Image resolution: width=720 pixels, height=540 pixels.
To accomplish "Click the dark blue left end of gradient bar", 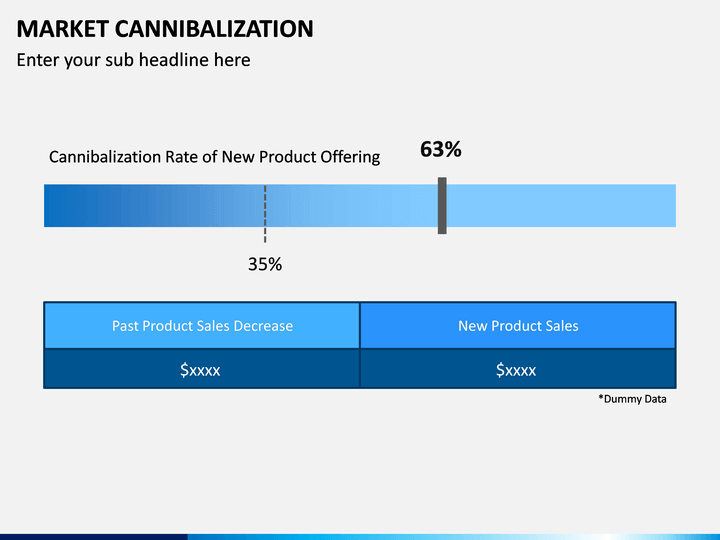I will 64,205.
